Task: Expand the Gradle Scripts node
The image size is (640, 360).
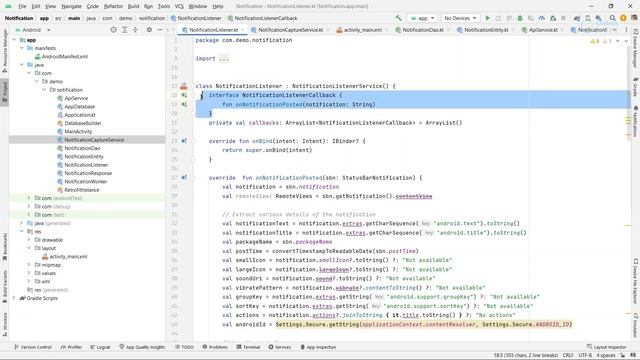Action: (14, 298)
